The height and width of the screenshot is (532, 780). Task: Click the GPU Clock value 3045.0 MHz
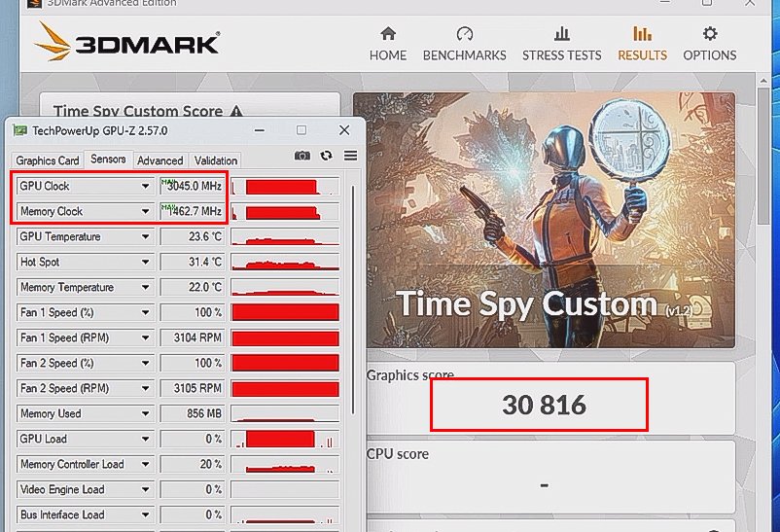[x=193, y=186]
